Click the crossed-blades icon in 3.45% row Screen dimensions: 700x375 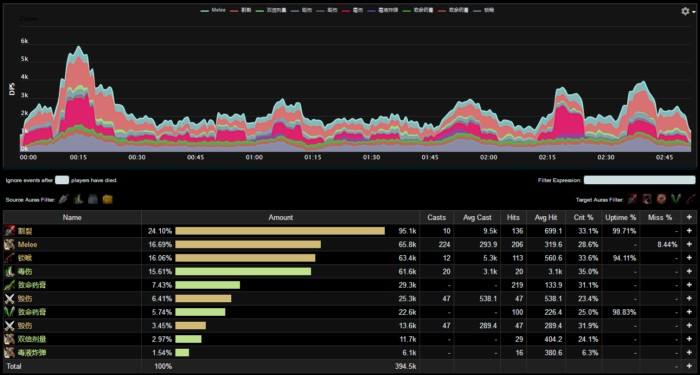pyautogui.click(x=10, y=326)
